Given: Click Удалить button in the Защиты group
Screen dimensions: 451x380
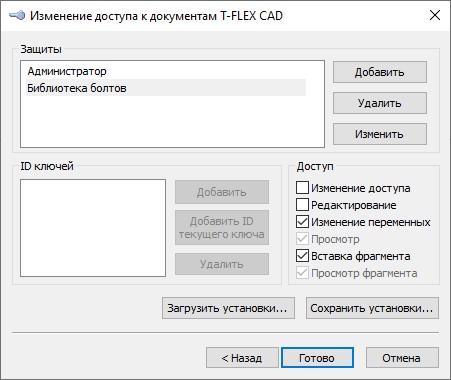Looking at the screenshot, I should coord(380,103).
